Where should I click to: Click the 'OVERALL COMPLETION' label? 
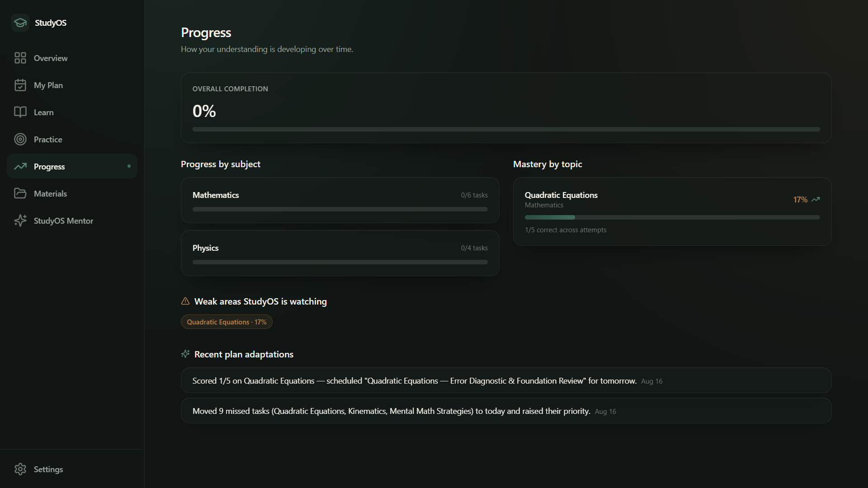[x=230, y=89]
